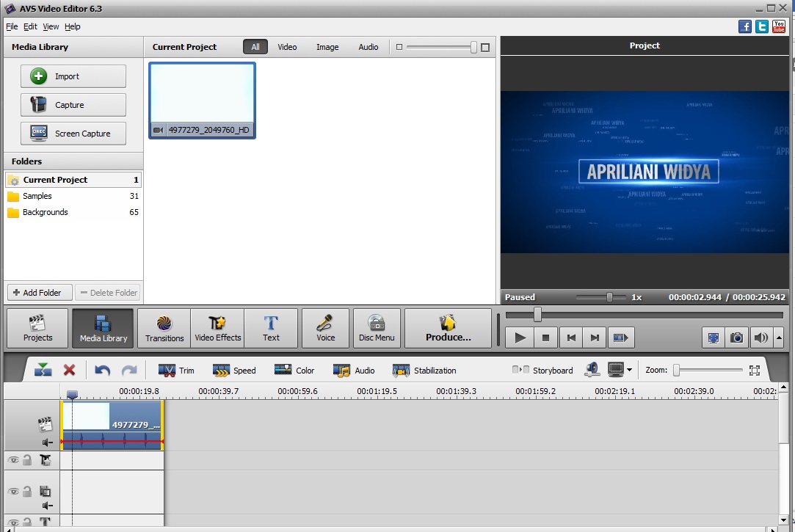Open the Stabilization tool
This screenshot has width=795, height=532.
[x=424, y=371]
